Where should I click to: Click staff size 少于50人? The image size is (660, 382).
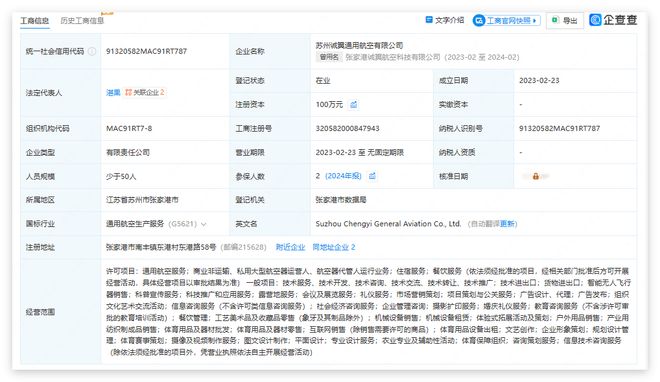coord(121,176)
